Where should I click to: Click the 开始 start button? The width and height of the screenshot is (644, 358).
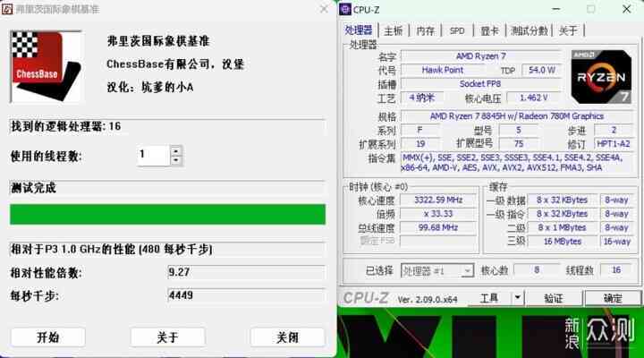pos(48,337)
